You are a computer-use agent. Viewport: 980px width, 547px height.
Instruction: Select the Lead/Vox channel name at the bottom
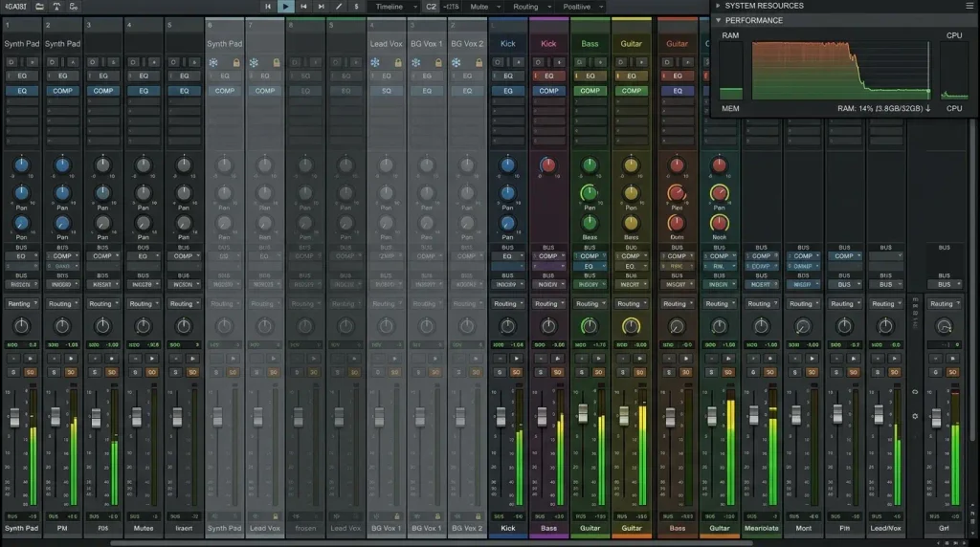(885, 528)
